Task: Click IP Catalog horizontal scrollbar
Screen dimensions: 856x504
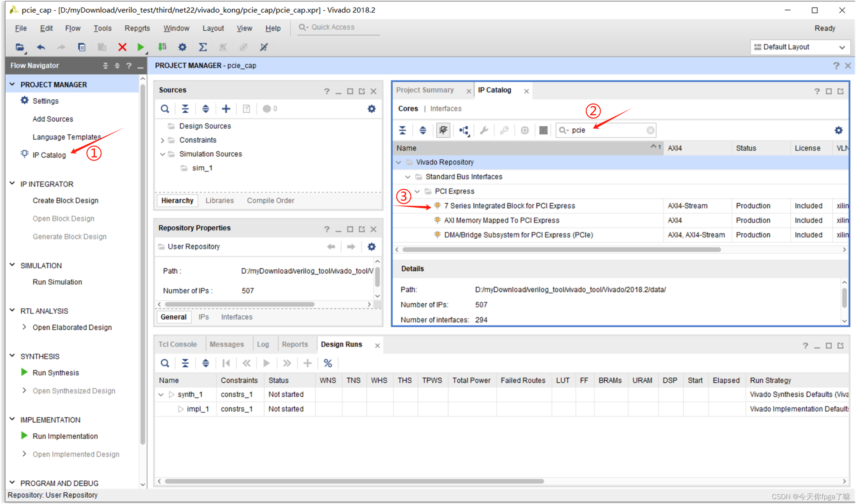Action: pyautogui.click(x=561, y=250)
